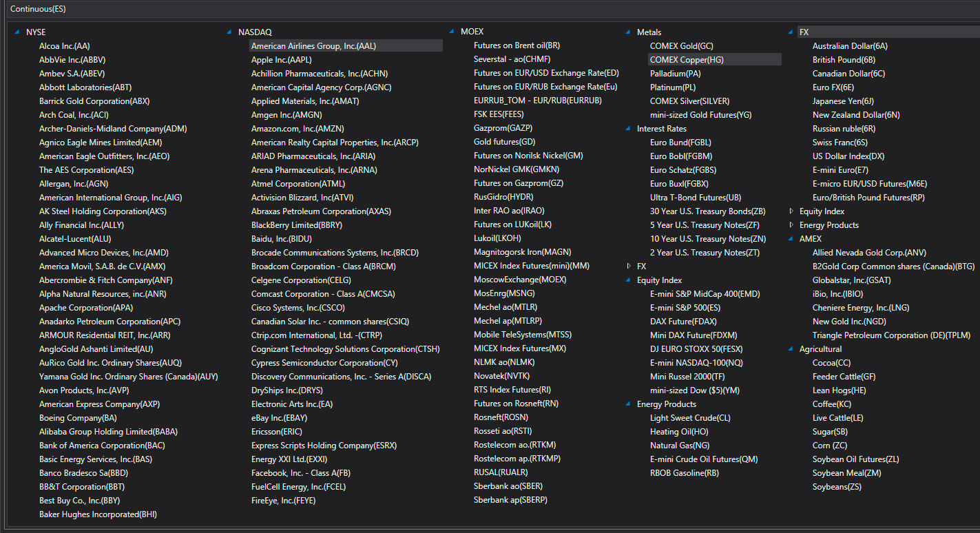Screen dimensions: 980x533
Task: Choose Euro FX(6E) currency future
Action: 833,87
